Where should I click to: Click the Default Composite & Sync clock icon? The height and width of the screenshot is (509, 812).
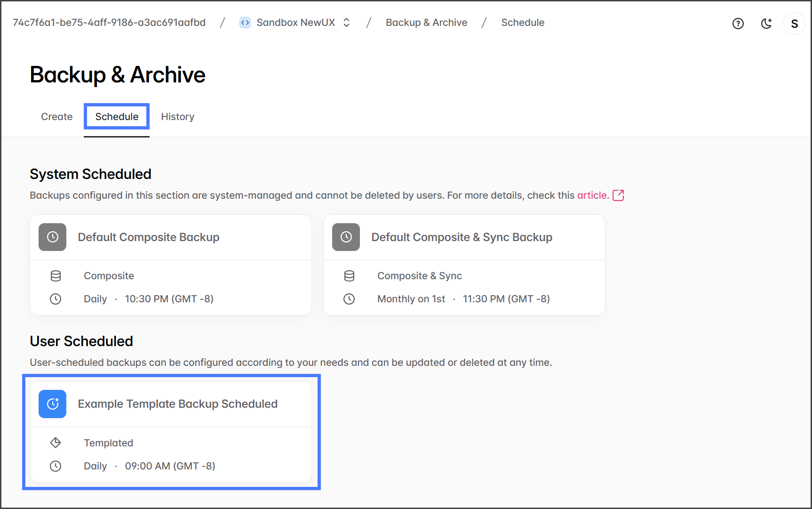(x=346, y=237)
